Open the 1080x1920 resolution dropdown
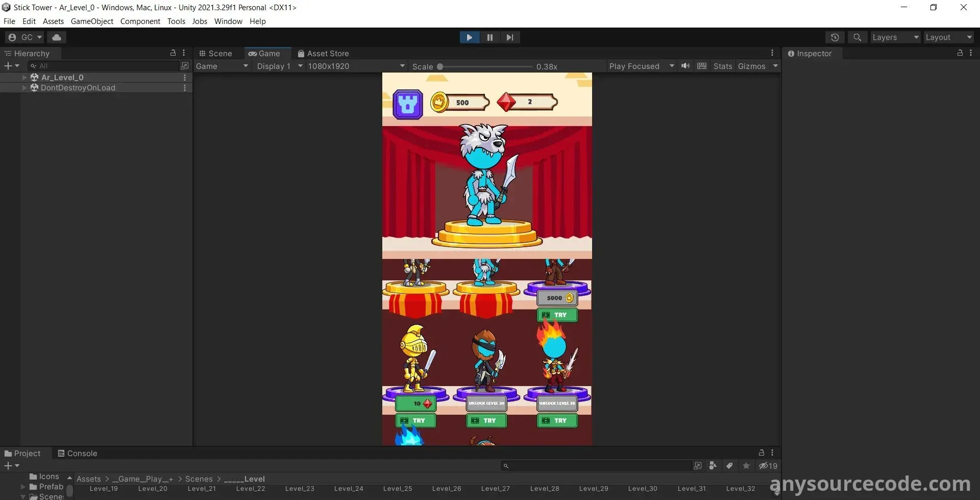The image size is (980, 500). [356, 66]
